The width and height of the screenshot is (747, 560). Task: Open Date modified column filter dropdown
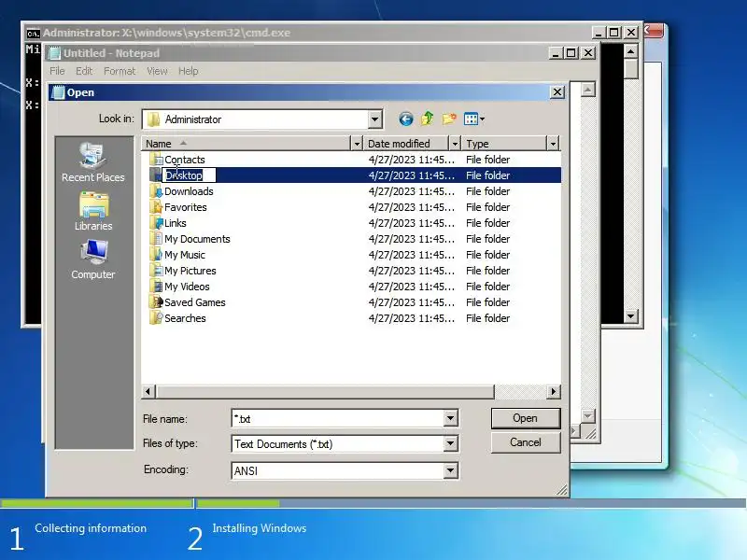pos(455,144)
